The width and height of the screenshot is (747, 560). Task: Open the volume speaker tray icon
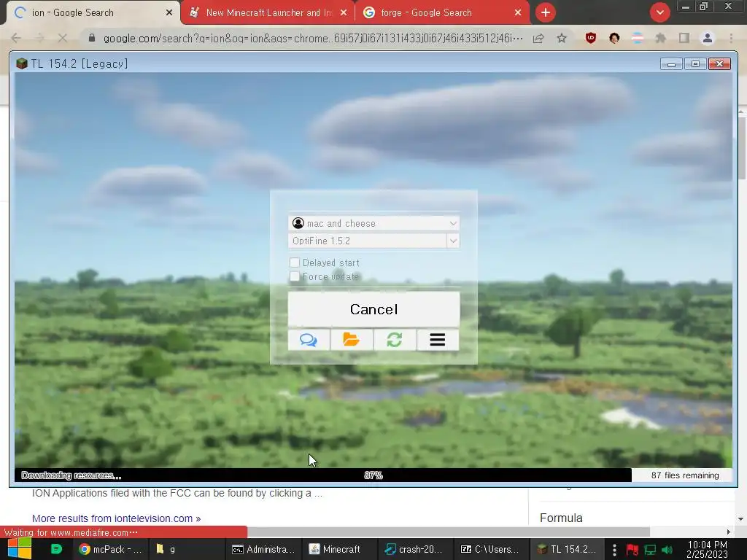pyautogui.click(x=667, y=550)
